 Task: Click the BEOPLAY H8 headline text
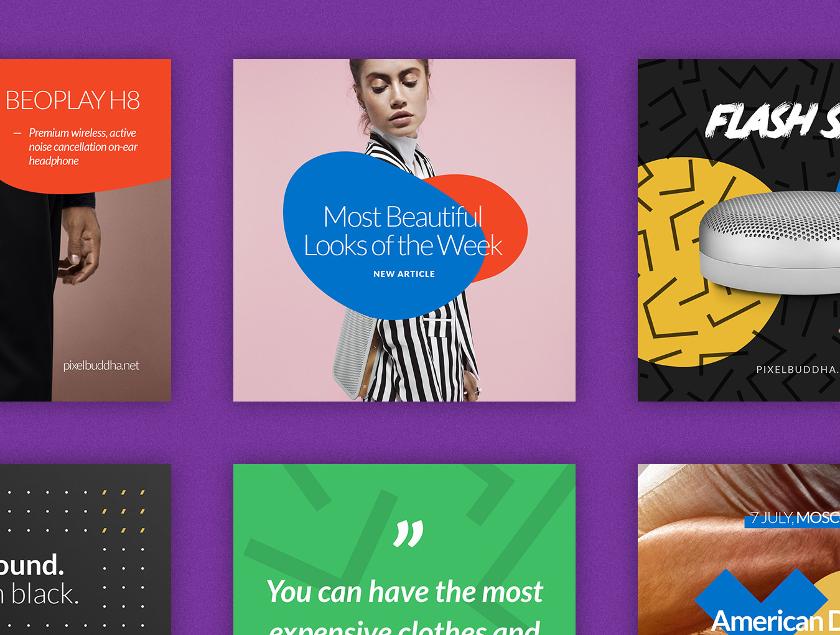point(73,100)
